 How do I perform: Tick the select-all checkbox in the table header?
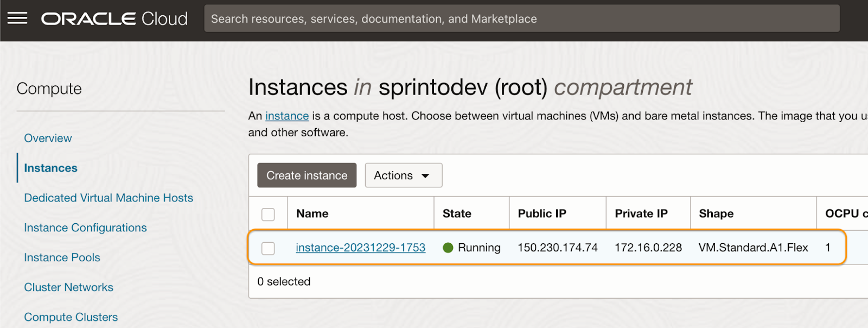(x=268, y=214)
